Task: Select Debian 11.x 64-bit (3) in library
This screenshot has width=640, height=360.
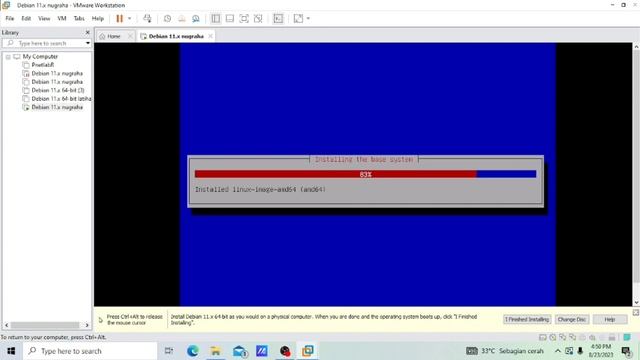Action: tap(53, 90)
